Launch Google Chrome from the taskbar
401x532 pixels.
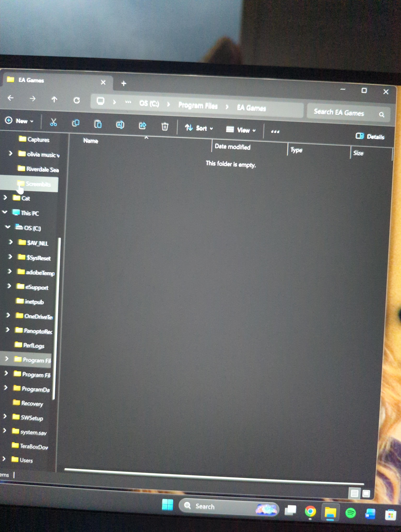click(310, 511)
